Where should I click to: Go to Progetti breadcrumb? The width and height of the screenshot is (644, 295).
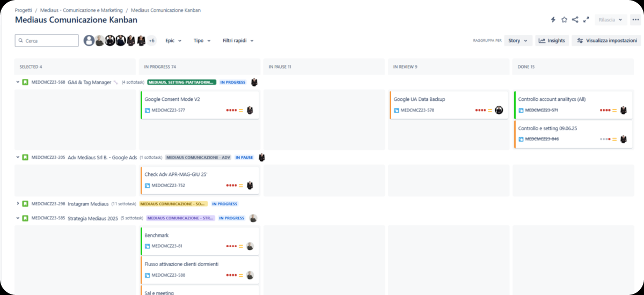[23, 10]
